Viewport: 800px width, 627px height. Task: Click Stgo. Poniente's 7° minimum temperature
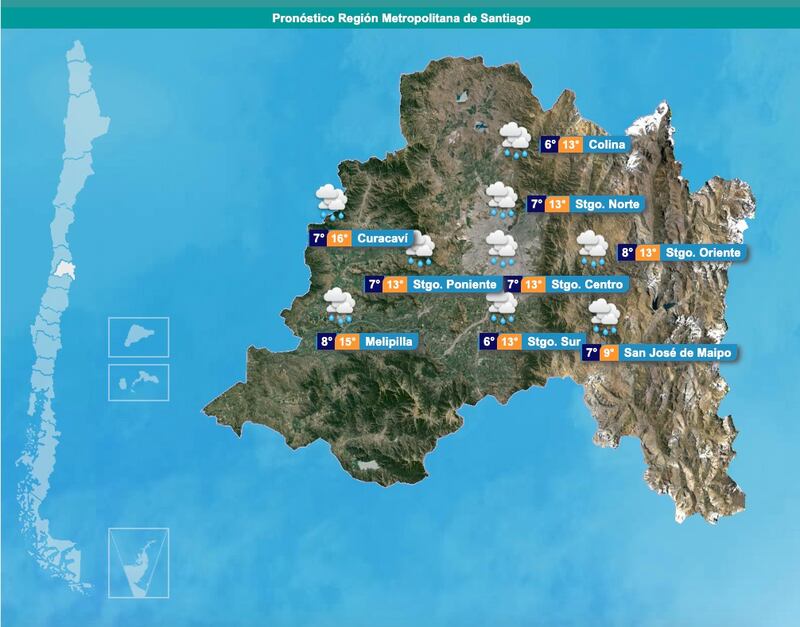point(374,284)
